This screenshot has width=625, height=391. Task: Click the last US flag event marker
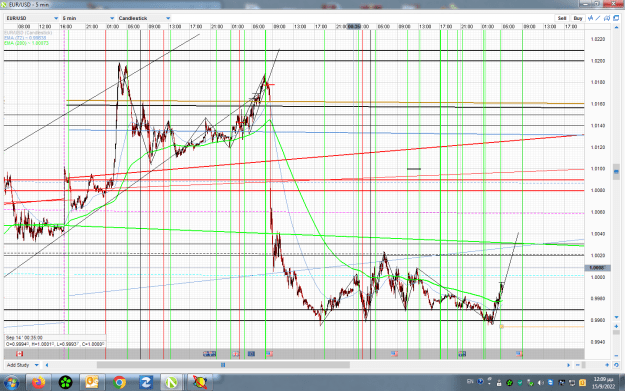519,354
